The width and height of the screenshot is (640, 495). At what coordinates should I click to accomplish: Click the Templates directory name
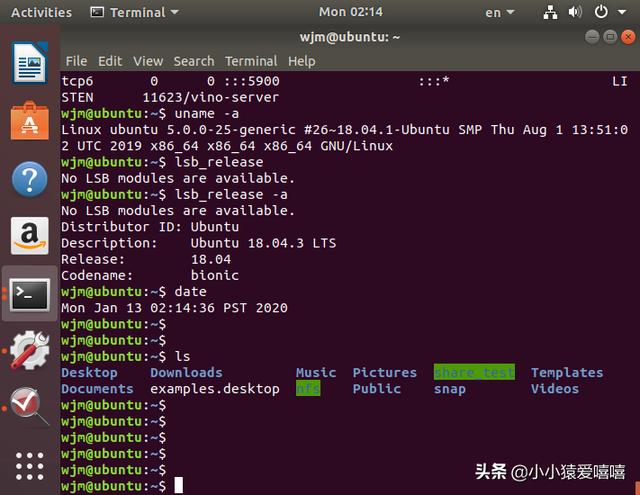(x=567, y=373)
